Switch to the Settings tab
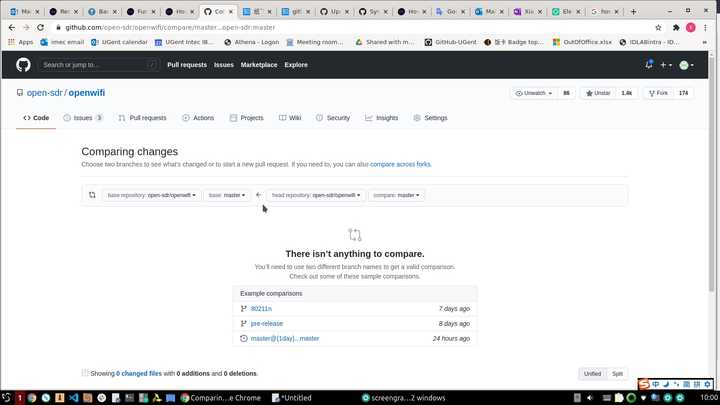Screen dimensions: 720x405 (x=430, y=118)
